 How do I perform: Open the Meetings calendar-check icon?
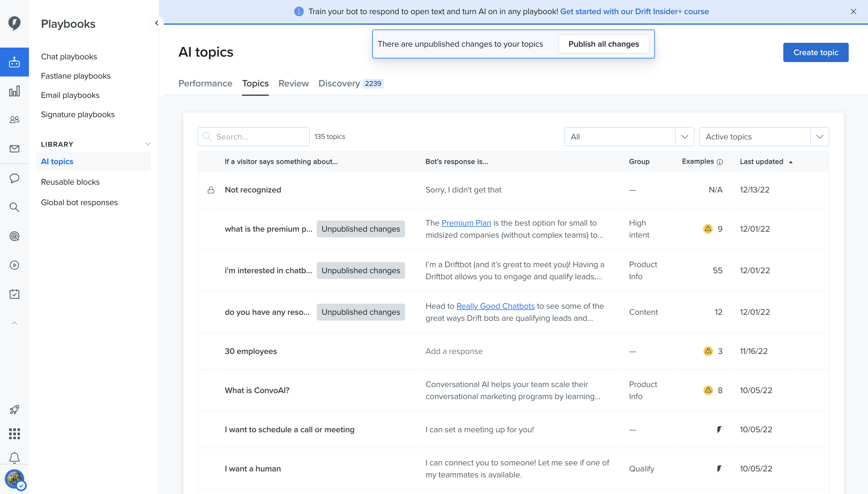tap(14, 294)
